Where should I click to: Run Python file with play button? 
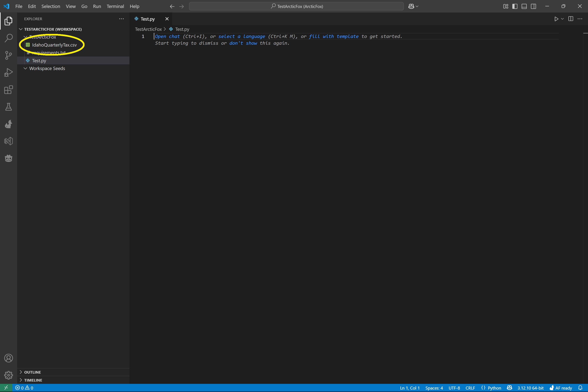556,19
